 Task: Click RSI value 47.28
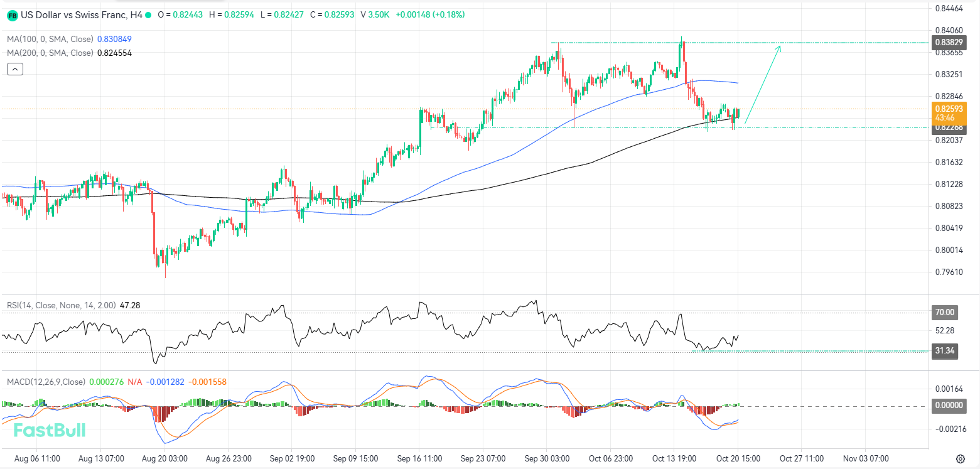click(129, 305)
